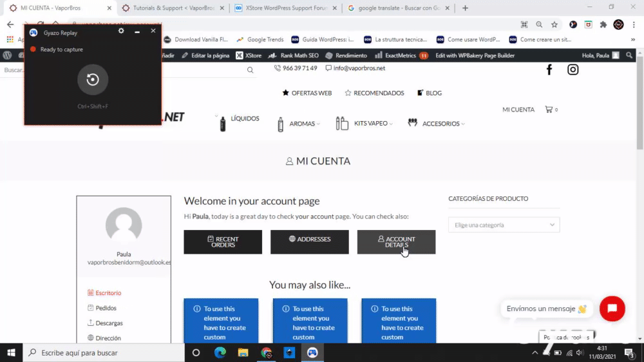Click the site search magnifier icon
644x362 pixels.
click(250, 70)
